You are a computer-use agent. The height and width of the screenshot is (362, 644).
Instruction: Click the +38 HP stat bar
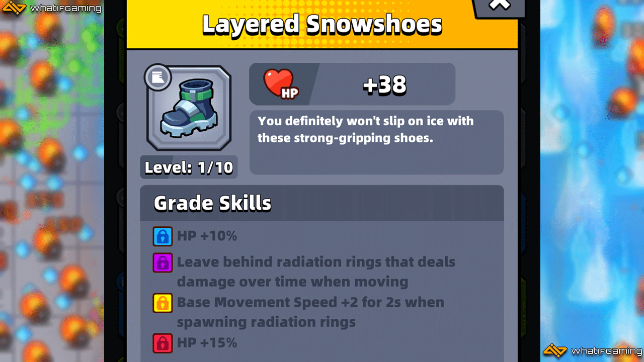click(x=352, y=84)
